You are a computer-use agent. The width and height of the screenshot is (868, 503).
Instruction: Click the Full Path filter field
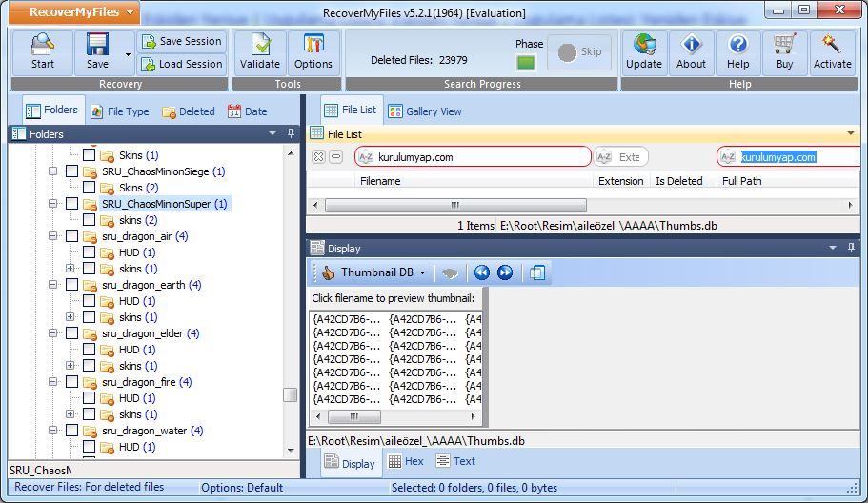coord(788,156)
